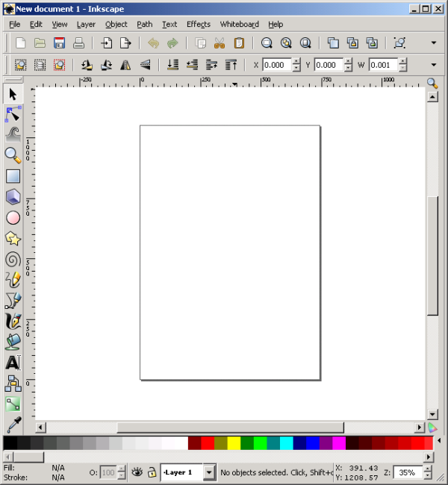Screen dimensions: 448x485
Task: Print the document icon
Action: point(78,43)
